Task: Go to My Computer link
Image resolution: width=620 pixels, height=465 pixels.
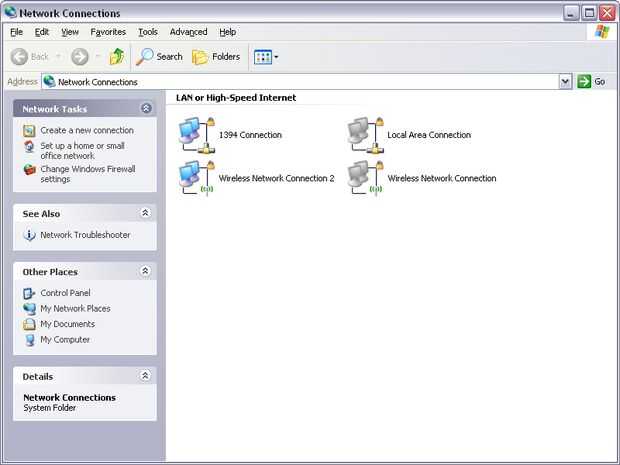Action: coord(65,340)
